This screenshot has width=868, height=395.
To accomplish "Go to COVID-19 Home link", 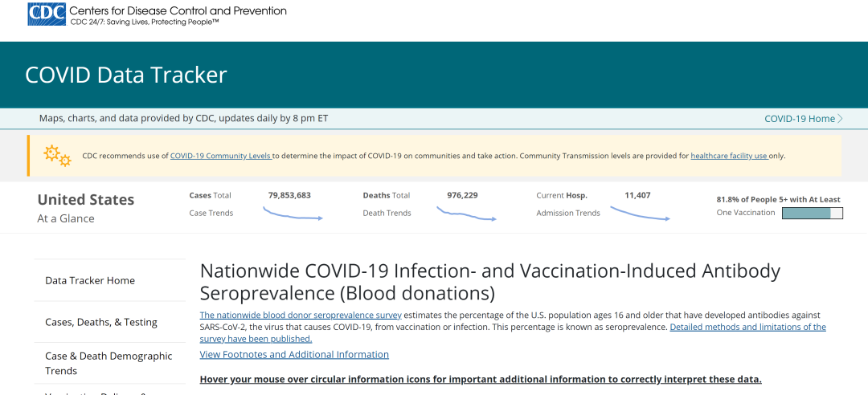I will [800, 119].
